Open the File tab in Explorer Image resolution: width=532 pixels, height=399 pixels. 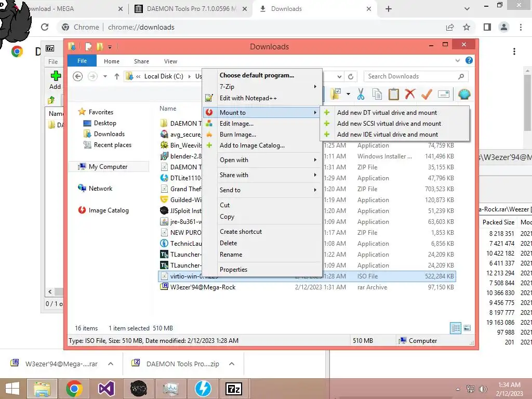82,61
